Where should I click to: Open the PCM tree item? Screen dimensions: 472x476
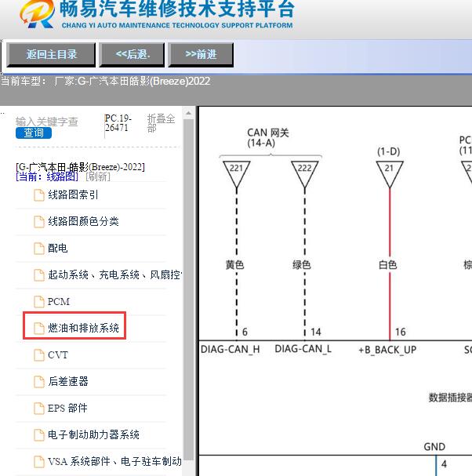(59, 302)
